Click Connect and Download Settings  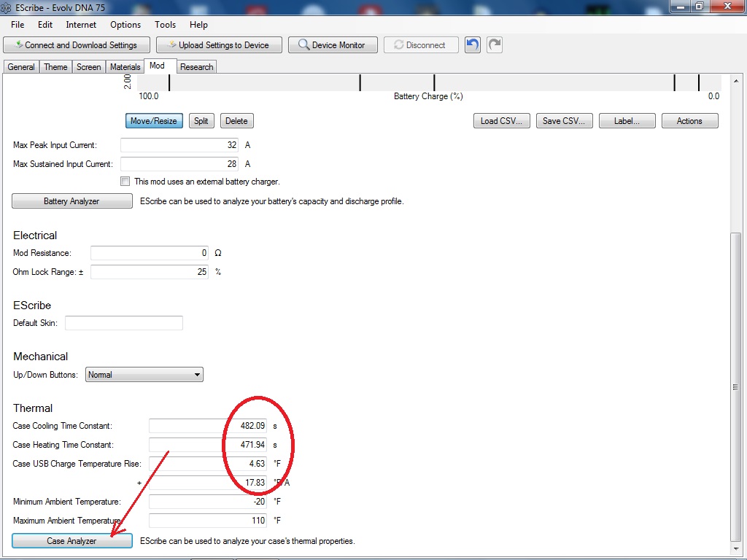tap(77, 45)
